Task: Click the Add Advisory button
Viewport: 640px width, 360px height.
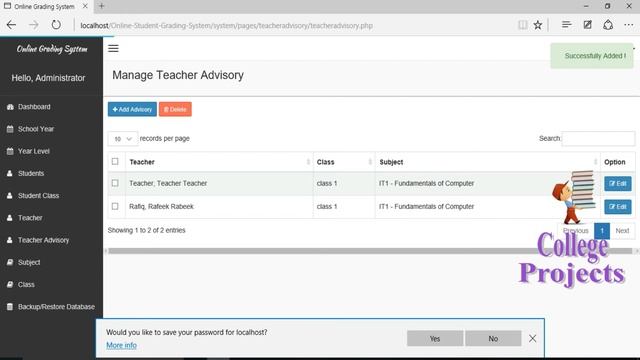Action: (x=132, y=109)
